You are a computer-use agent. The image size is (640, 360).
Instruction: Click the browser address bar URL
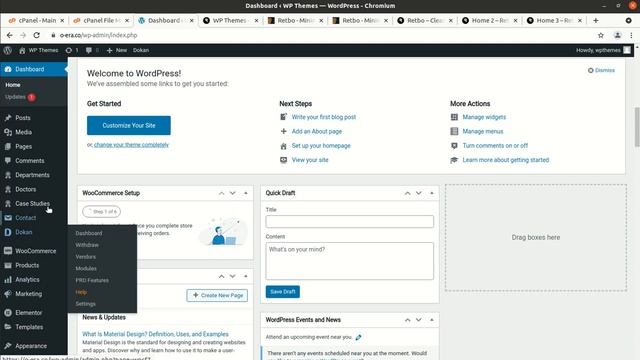[98, 35]
